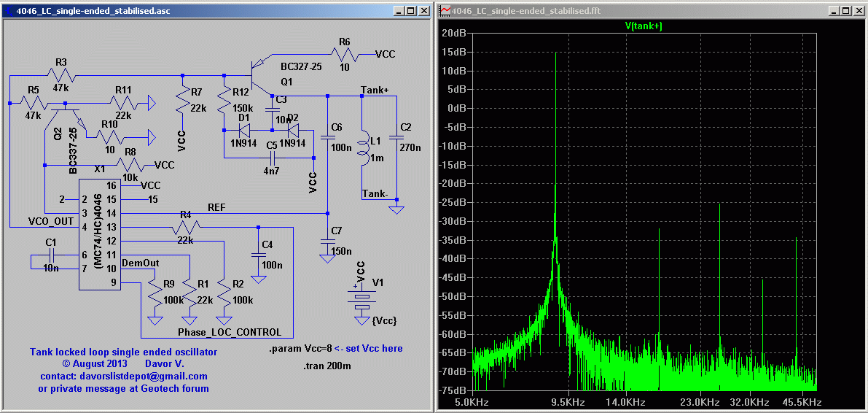Click the R6 10 ohm resistor
868x413 pixels.
click(344, 55)
